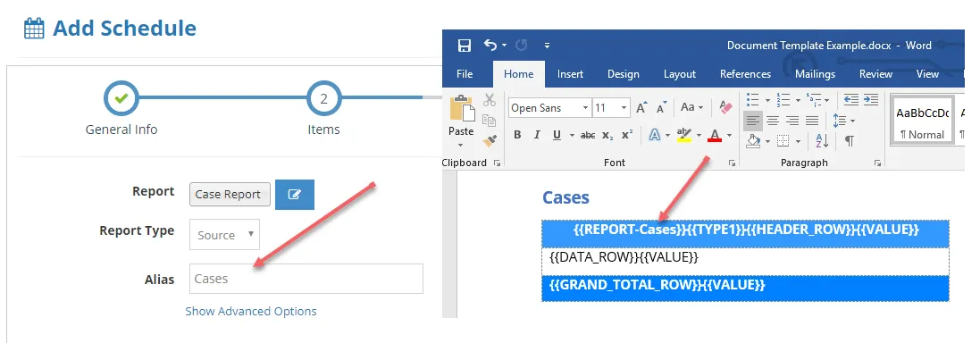Switch to the References ribbon tab

pyautogui.click(x=745, y=74)
